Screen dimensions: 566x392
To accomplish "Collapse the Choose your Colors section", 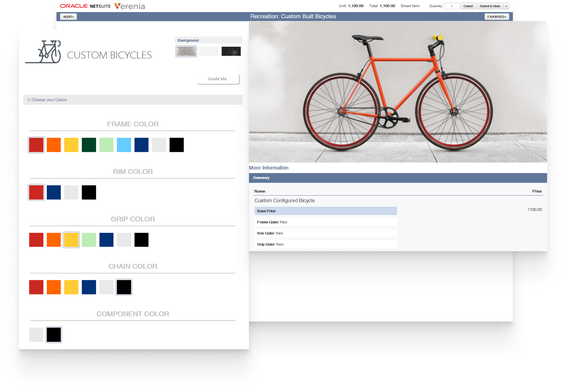I will pos(29,100).
